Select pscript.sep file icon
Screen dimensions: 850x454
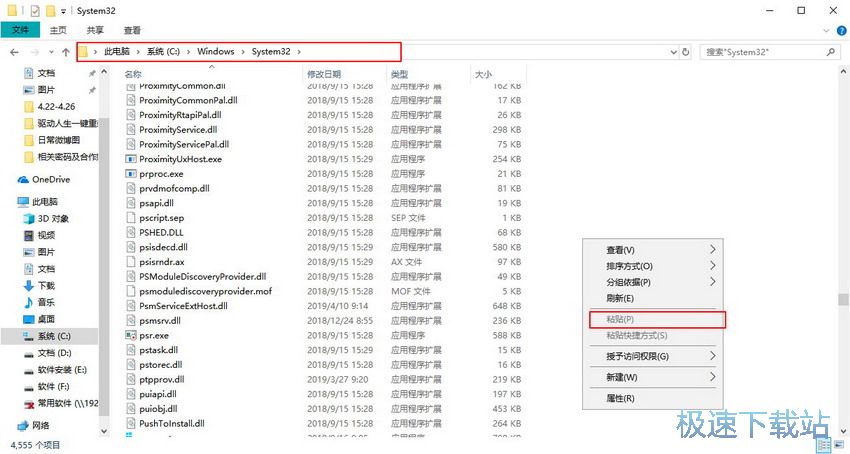point(130,218)
